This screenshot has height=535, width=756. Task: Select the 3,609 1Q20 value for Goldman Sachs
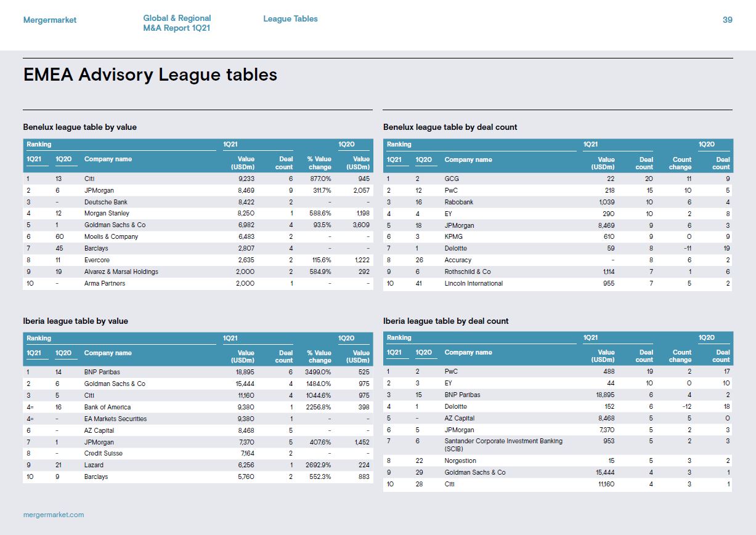[x=360, y=225]
